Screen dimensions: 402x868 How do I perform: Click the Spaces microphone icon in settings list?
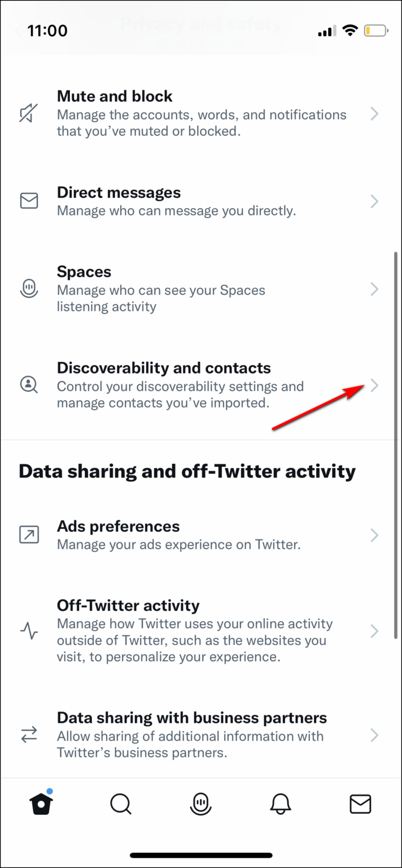click(x=29, y=289)
